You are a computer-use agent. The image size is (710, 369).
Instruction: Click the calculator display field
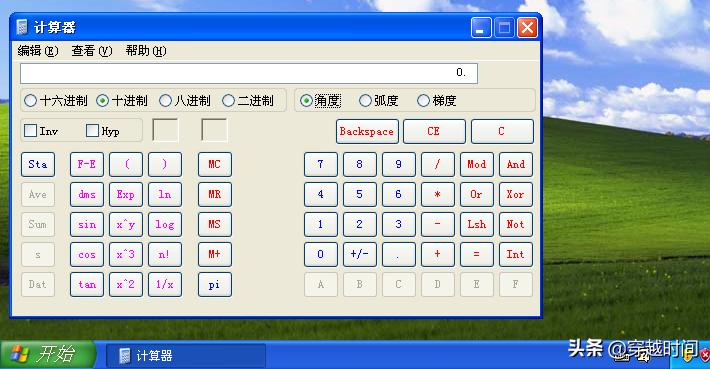pos(249,73)
